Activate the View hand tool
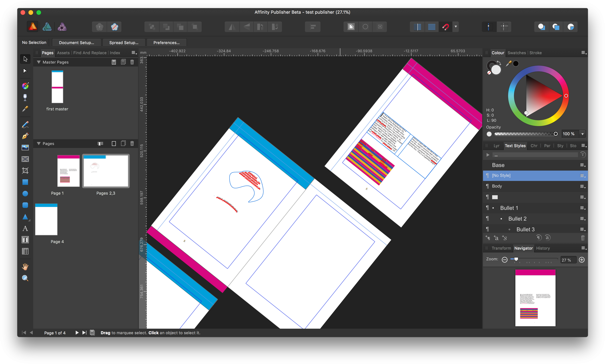 (25, 267)
